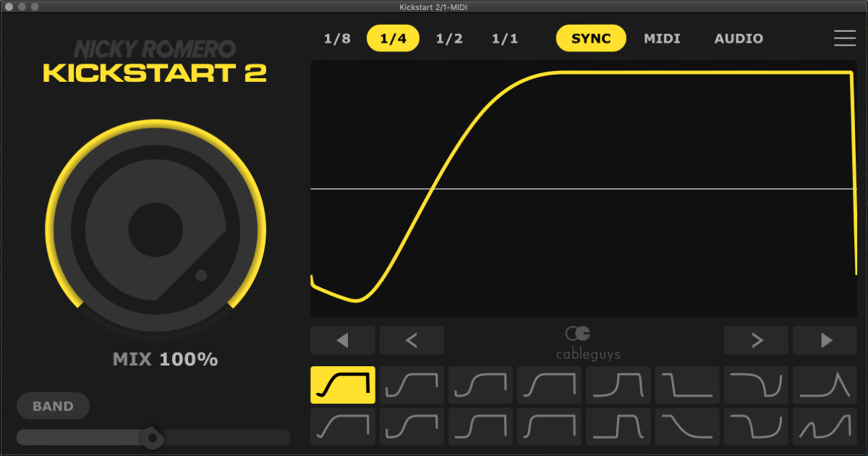Set rate to 1/8
The image size is (868, 456).
337,38
